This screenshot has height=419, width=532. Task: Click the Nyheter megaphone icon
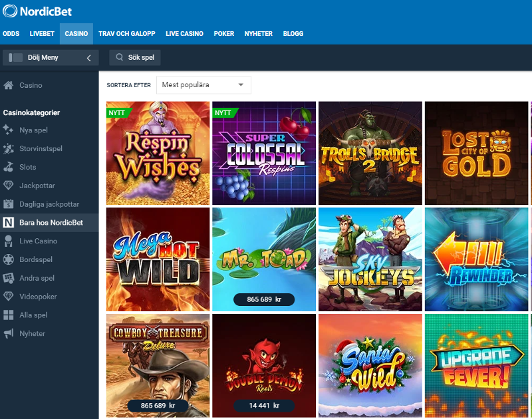8,333
